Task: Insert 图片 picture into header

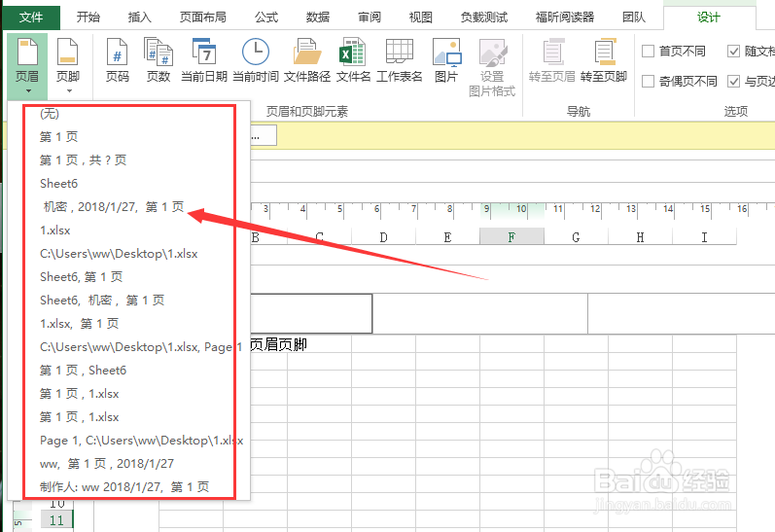Action: click(446, 60)
